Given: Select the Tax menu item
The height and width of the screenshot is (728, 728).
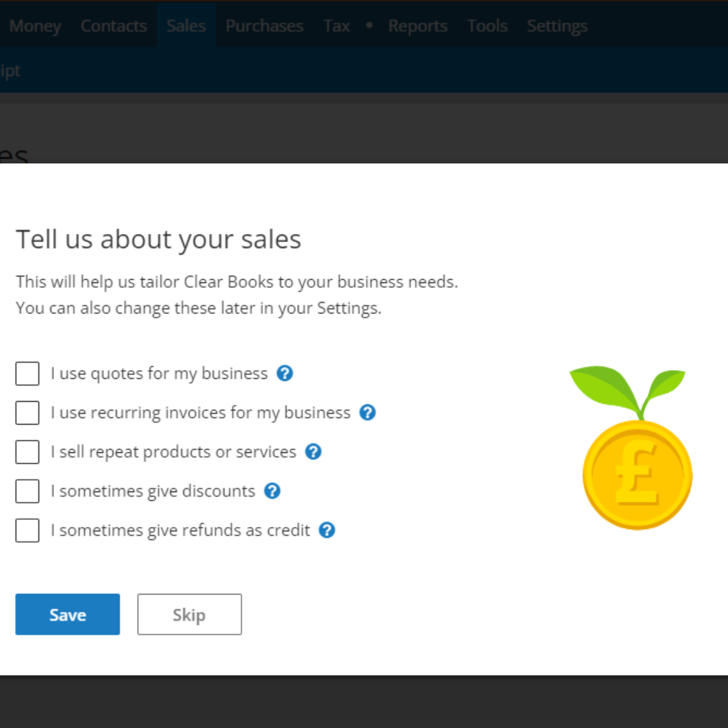Looking at the screenshot, I should tap(336, 26).
